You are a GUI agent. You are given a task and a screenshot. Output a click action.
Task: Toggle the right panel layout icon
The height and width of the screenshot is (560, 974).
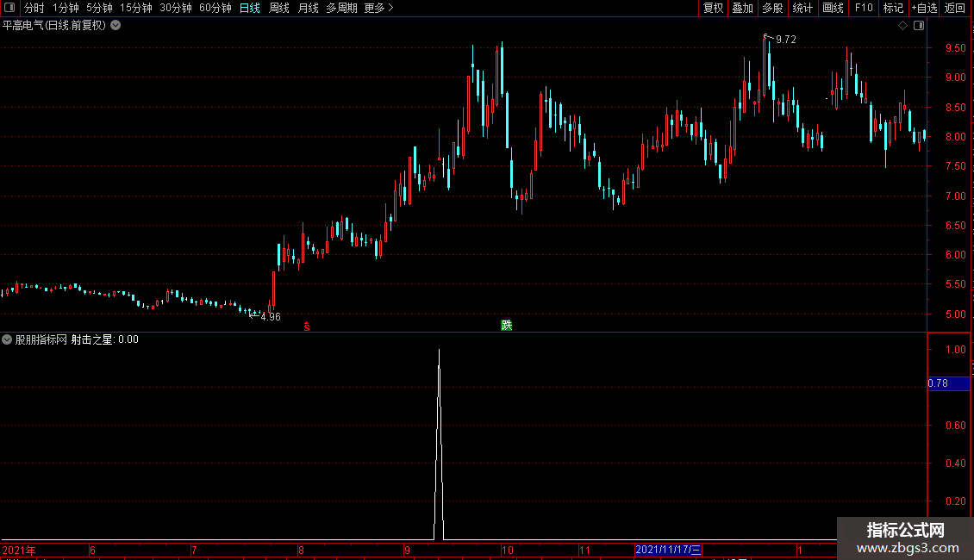pos(919,26)
